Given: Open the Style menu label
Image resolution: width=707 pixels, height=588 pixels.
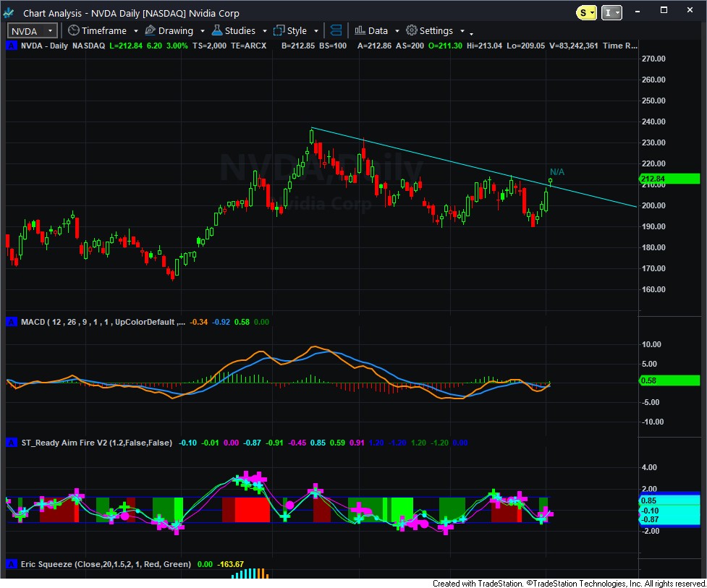Looking at the screenshot, I should click(297, 30).
